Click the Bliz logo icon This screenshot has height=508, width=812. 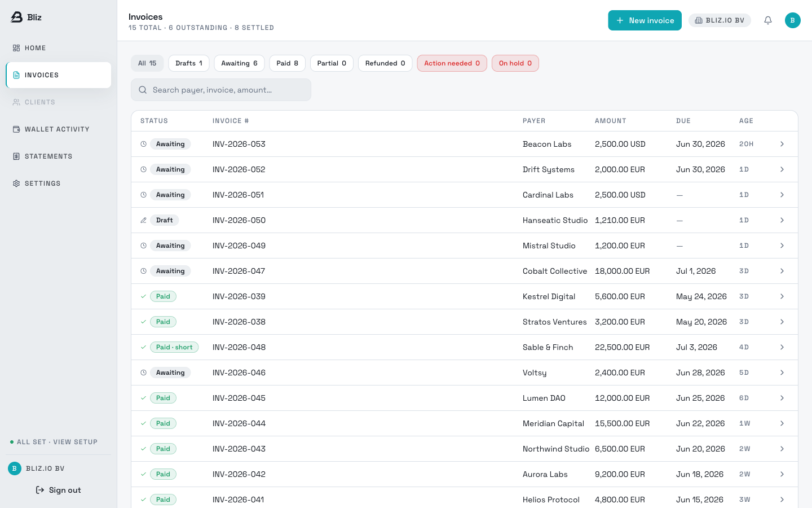17,17
